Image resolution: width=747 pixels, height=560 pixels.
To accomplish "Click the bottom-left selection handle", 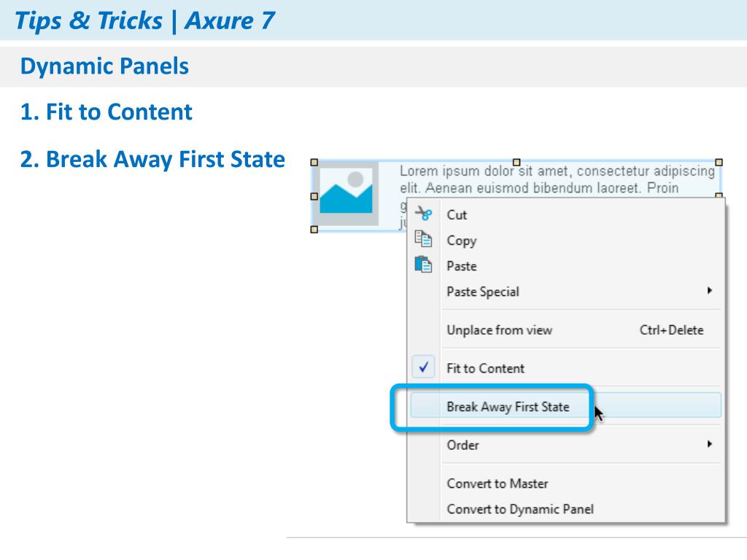I will [314, 230].
